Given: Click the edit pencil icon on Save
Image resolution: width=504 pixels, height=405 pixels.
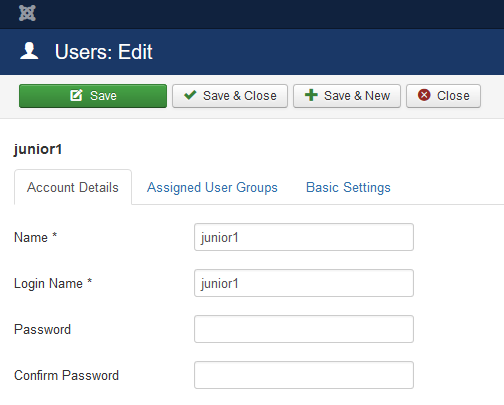Looking at the screenshot, I should point(76,95).
